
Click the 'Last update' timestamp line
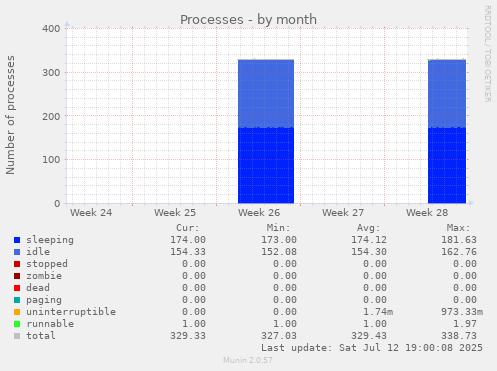coord(372,348)
